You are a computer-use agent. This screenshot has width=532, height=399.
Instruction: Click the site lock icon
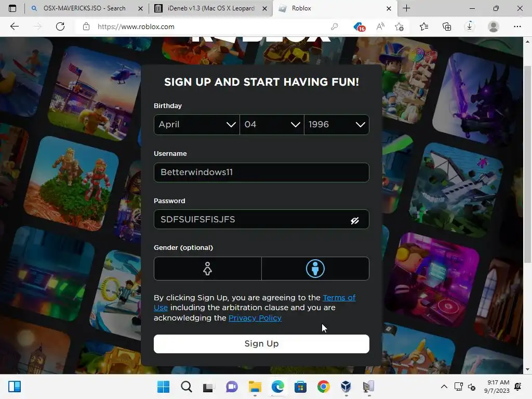tap(86, 26)
